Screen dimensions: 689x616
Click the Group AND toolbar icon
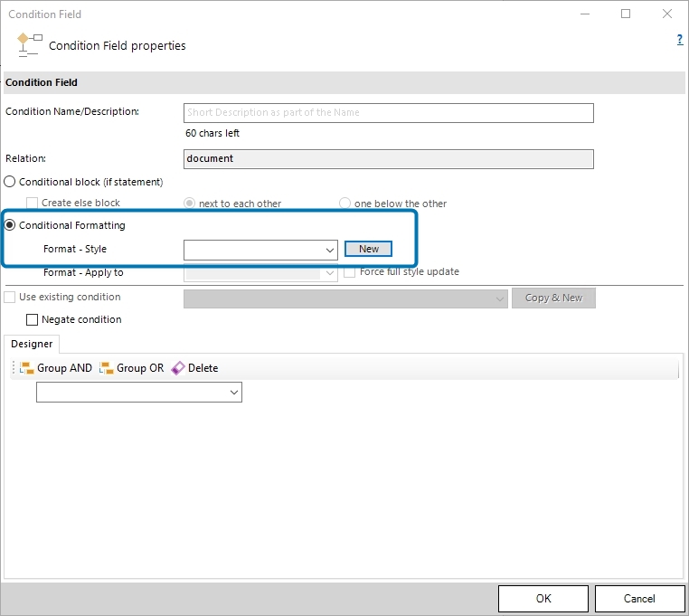27,368
